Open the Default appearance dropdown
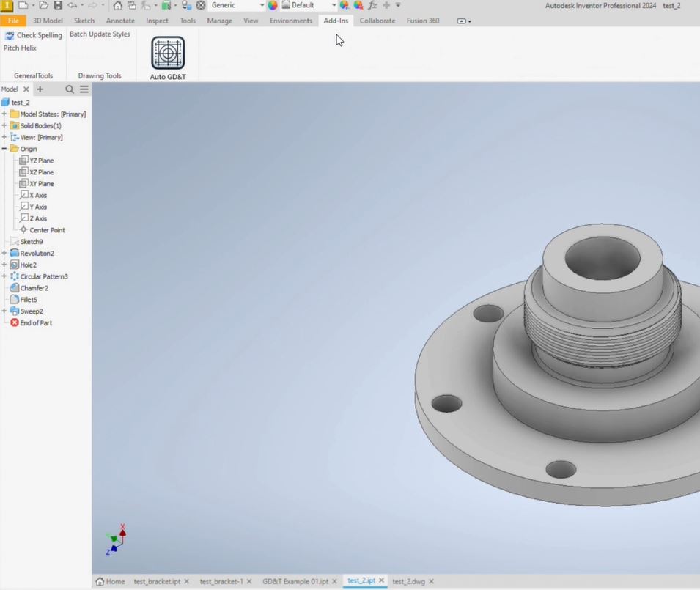 (334, 5)
